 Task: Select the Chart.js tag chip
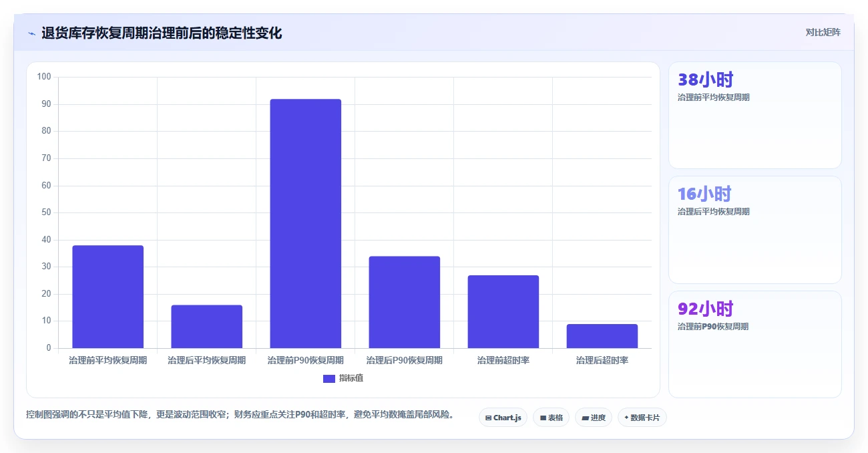point(503,418)
